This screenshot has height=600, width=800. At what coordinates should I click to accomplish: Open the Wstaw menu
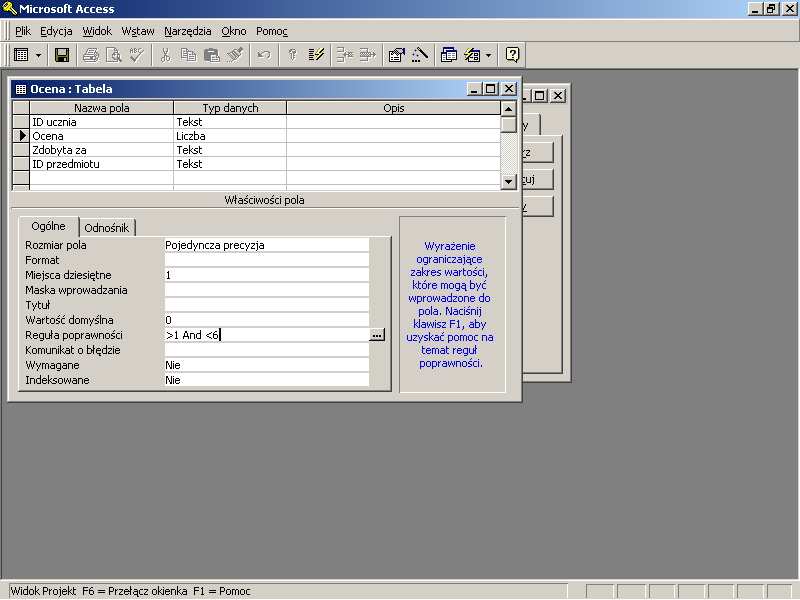coord(138,31)
